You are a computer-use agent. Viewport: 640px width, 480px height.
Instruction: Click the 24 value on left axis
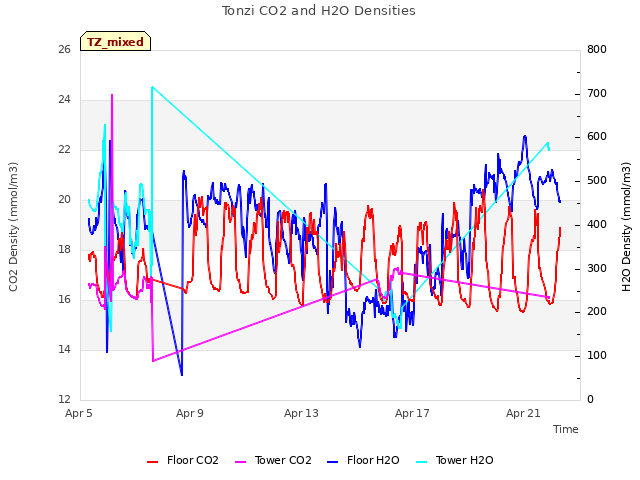click(64, 100)
